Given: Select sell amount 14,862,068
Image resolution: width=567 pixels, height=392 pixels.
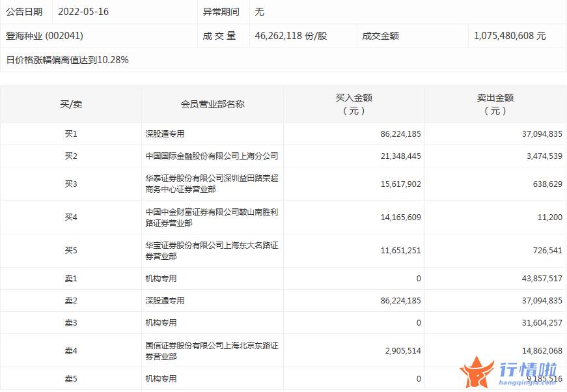Looking at the screenshot, I should click(542, 350).
